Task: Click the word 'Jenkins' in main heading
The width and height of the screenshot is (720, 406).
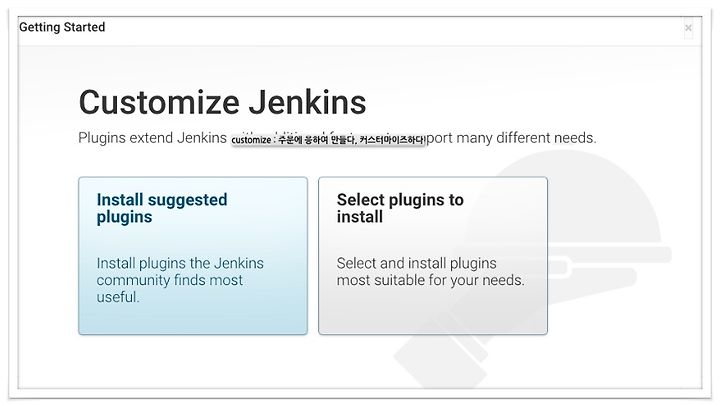Action: pyautogui.click(x=307, y=102)
